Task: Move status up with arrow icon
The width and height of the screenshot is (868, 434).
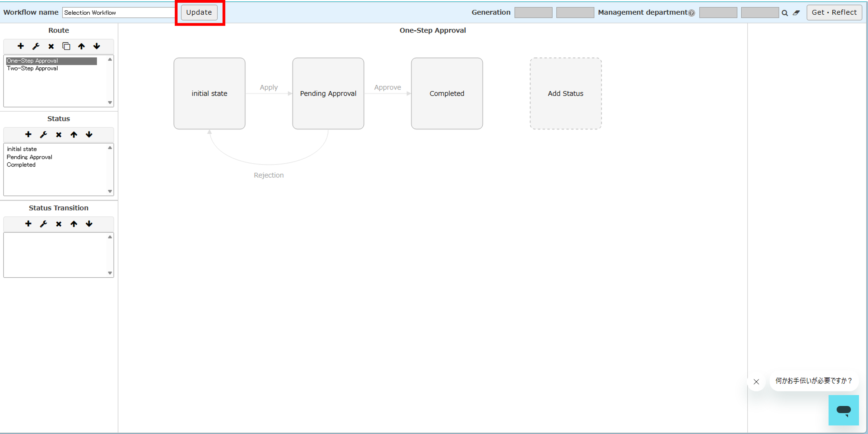Action: [x=74, y=135]
